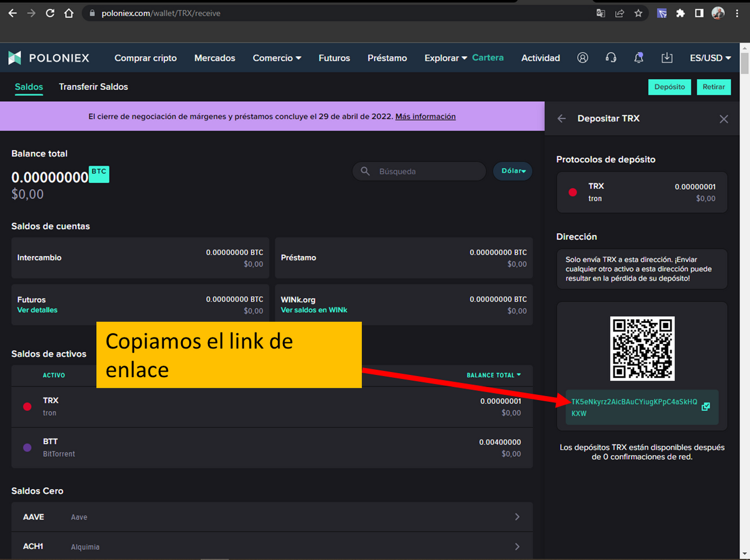The width and height of the screenshot is (750, 560).
Task: Click the TK5eNkyrz2AicBAuCYiugKPpC4aSkHQKXW address text
Action: click(634, 407)
